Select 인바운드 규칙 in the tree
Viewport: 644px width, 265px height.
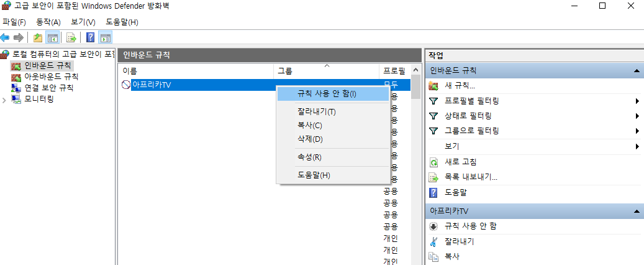click(47, 65)
